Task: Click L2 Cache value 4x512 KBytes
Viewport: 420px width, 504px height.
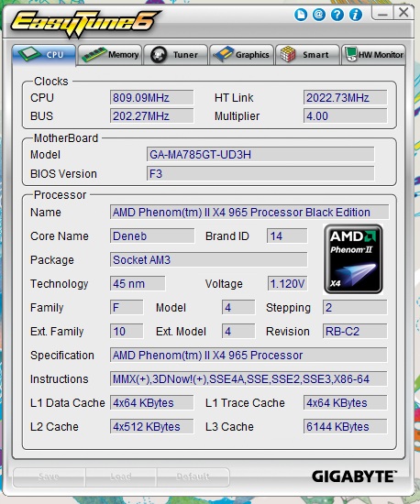Action: [152, 426]
